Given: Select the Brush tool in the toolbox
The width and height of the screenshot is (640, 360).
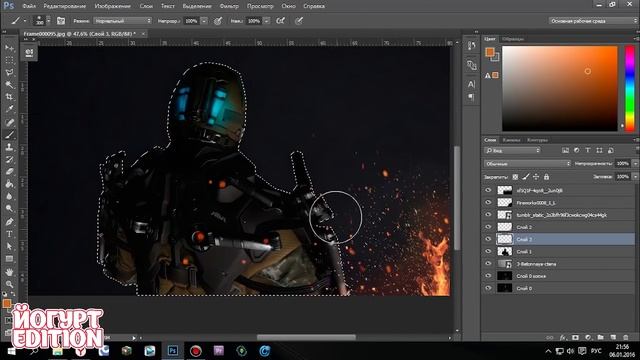Looking at the screenshot, I should pos(9,135).
